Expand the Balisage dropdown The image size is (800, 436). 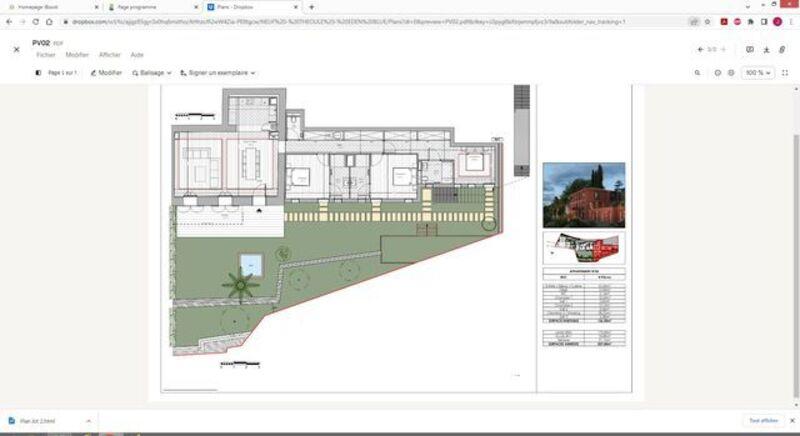tap(151, 73)
